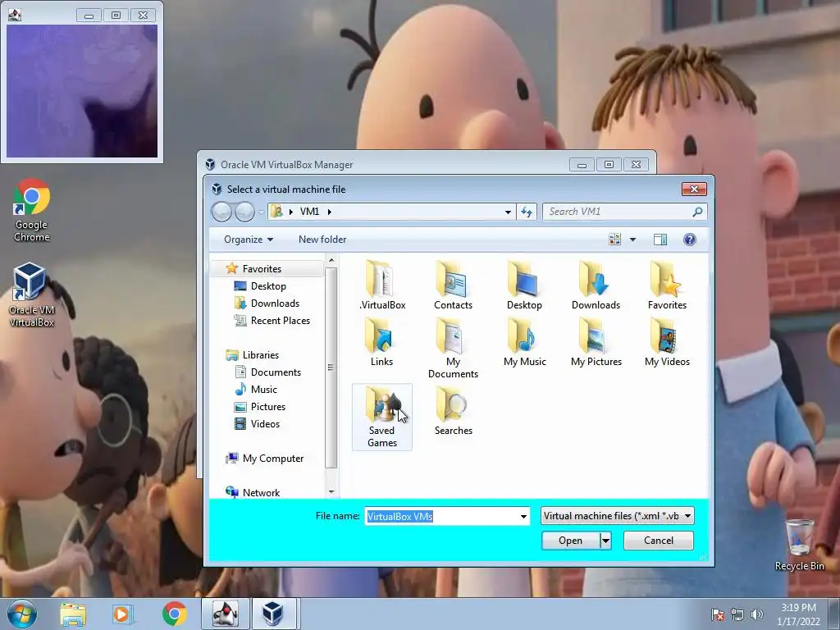Click the navigation pane scroll up arrow
Image resolution: width=840 pixels, height=630 pixels.
point(331,260)
